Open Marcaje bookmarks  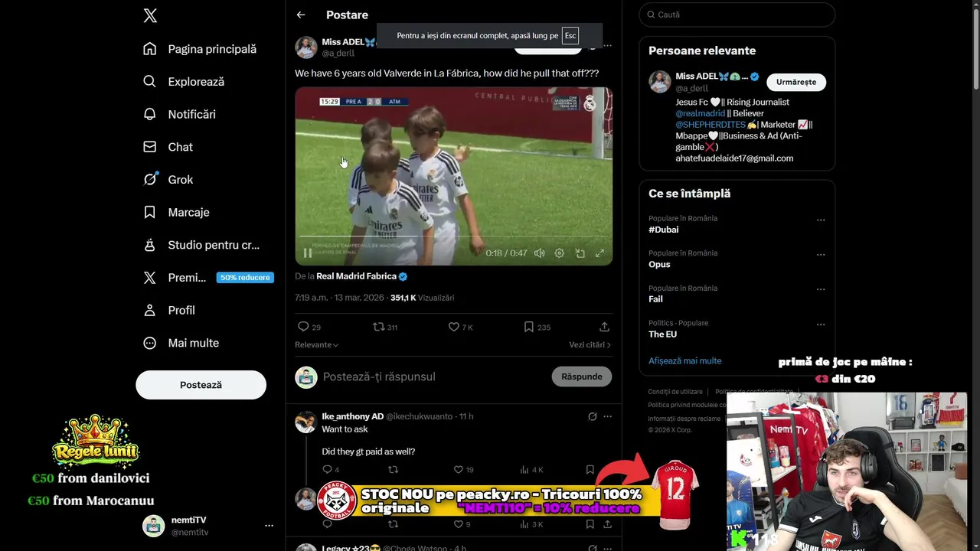click(x=177, y=212)
